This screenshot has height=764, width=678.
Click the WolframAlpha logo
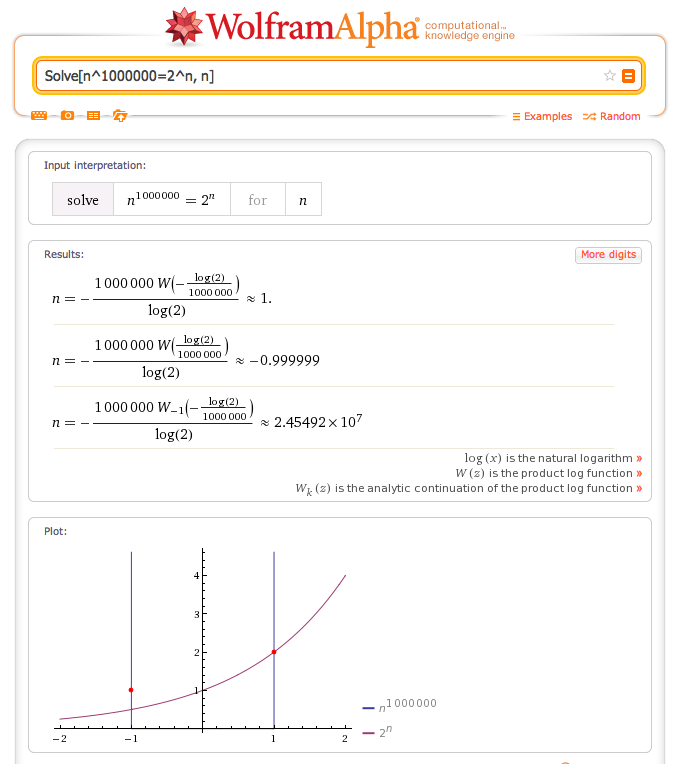pos(291,27)
